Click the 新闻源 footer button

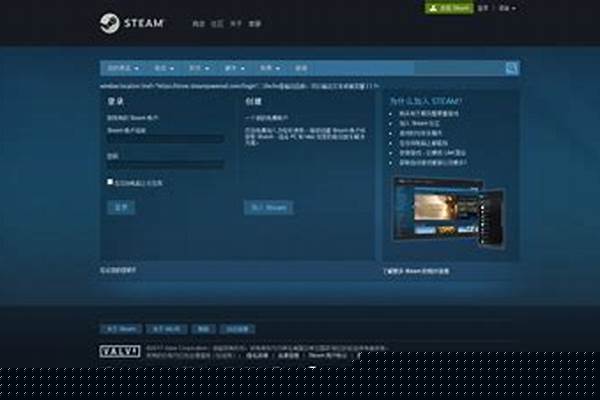click(237, 329)
